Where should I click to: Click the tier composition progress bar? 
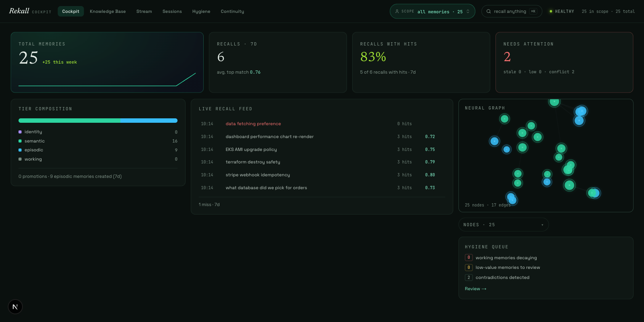tap(98, 120)
